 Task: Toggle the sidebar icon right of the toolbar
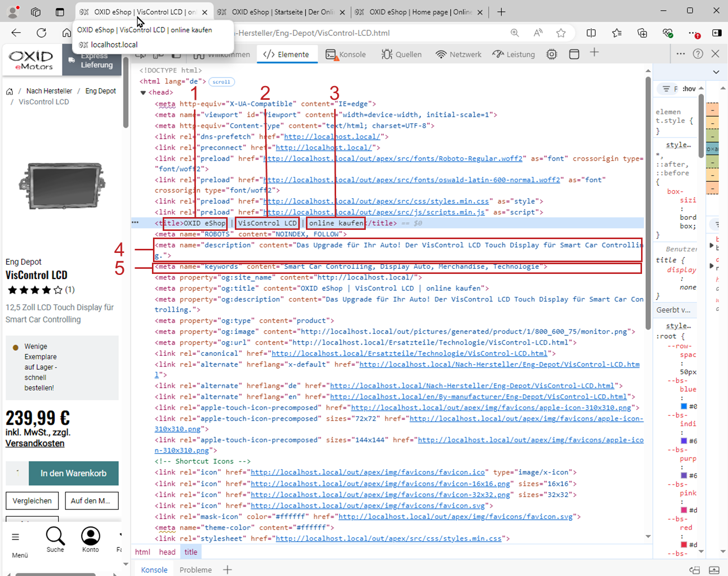tap(717, 33)
